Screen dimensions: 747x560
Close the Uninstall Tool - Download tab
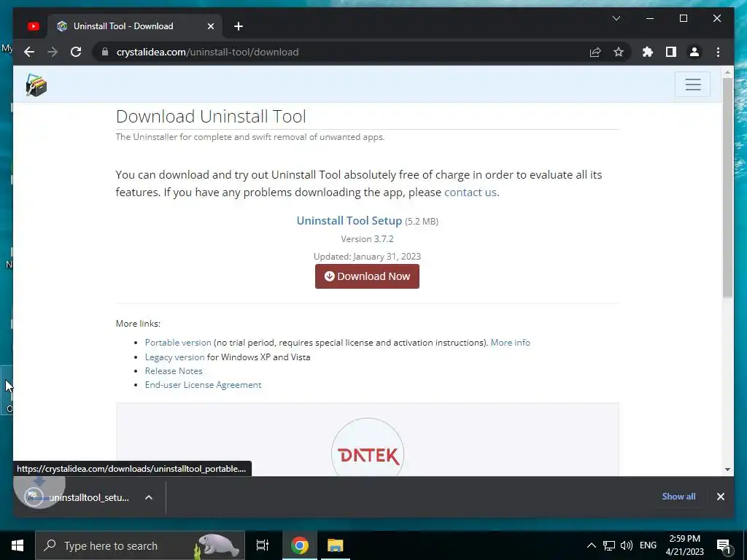tap(211, 26)
